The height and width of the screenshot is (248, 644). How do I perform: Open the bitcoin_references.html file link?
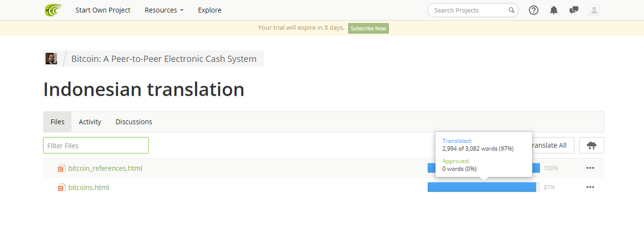pyautogui.click(x=105, y=169)
